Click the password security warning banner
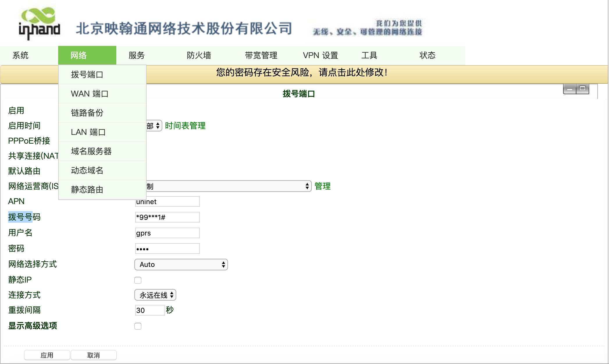This screenshot has height=364, width=609. point(302,73)
